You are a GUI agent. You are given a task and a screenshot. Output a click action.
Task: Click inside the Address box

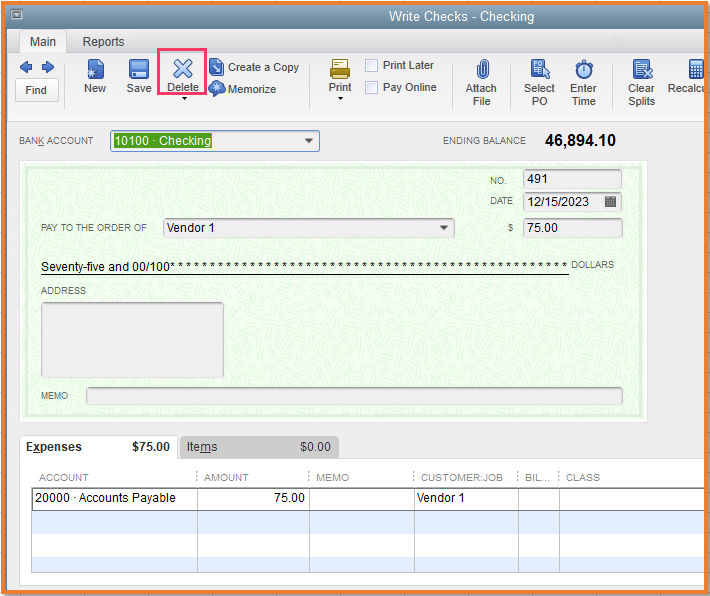tap(132, 340)
